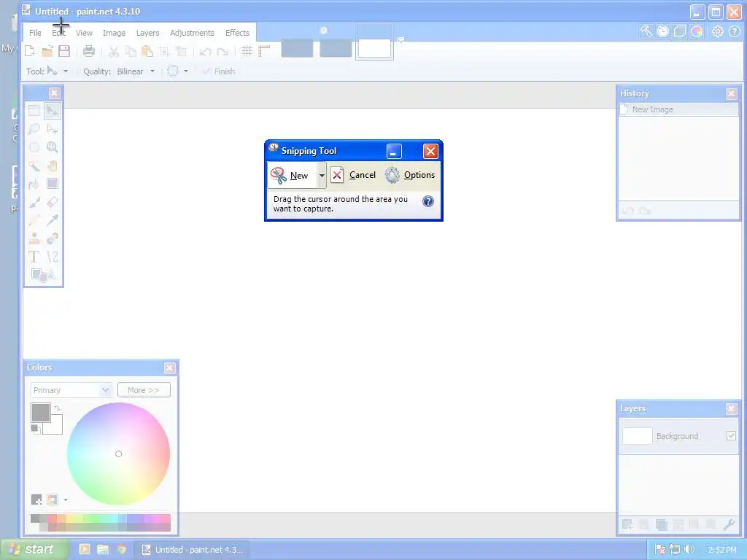Open the File menu

(x=35, y=33)
